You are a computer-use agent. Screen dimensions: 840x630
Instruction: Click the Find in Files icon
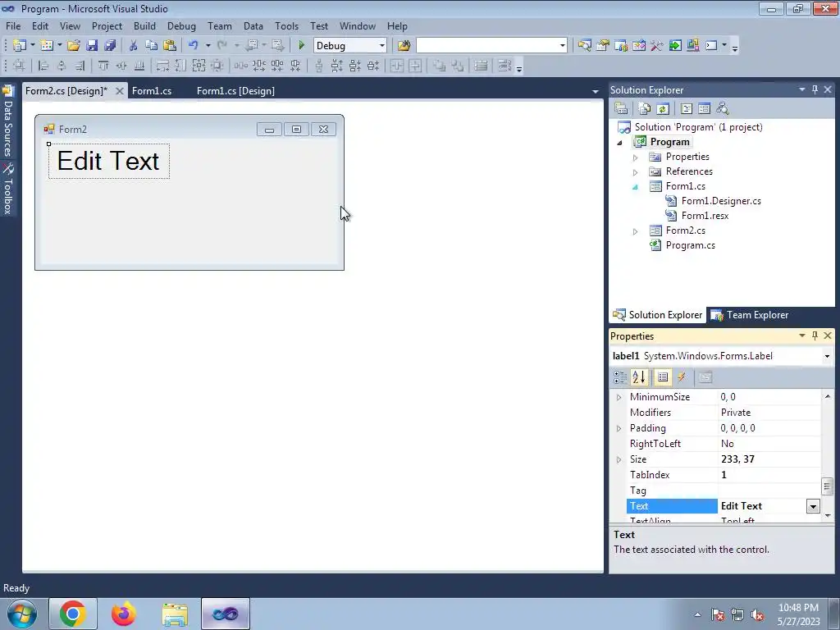pyautogui.click(x=404, y=46)
